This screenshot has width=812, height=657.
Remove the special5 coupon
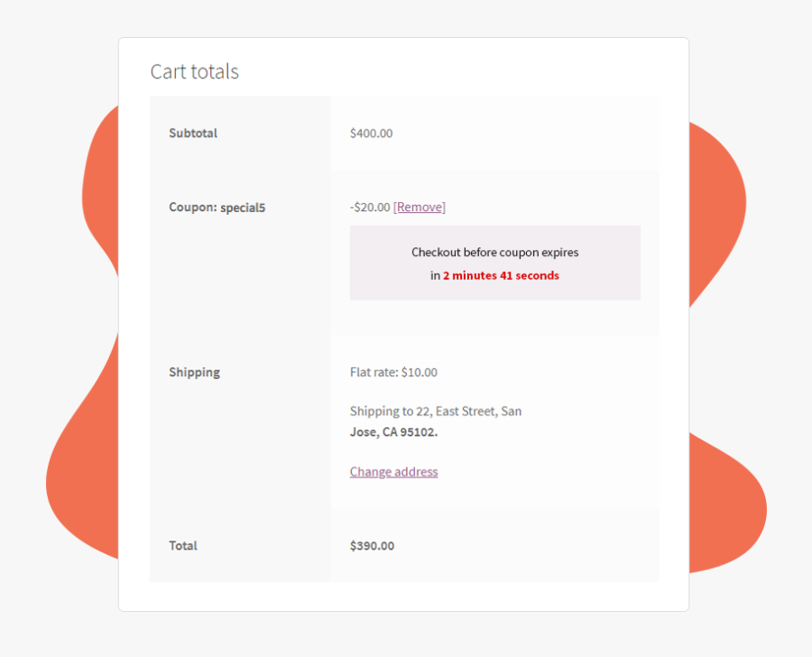point(420,207)
